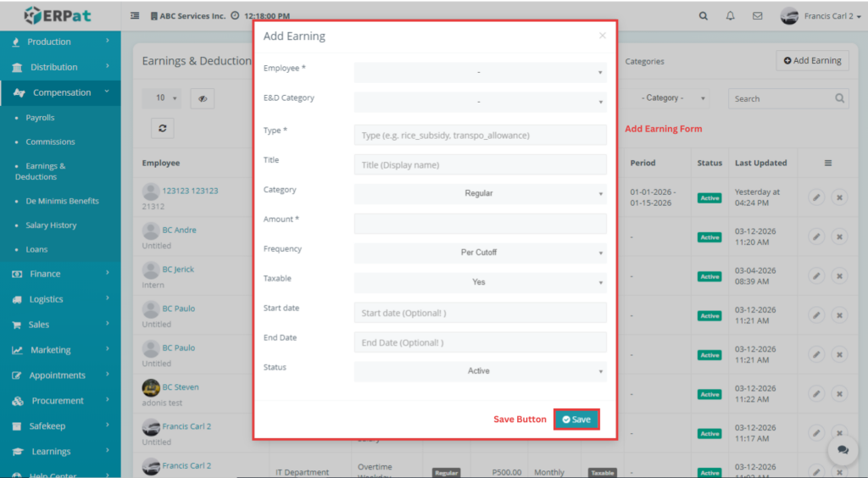Open Payrolls in the sidebar
868x478 pixels.
40,118
